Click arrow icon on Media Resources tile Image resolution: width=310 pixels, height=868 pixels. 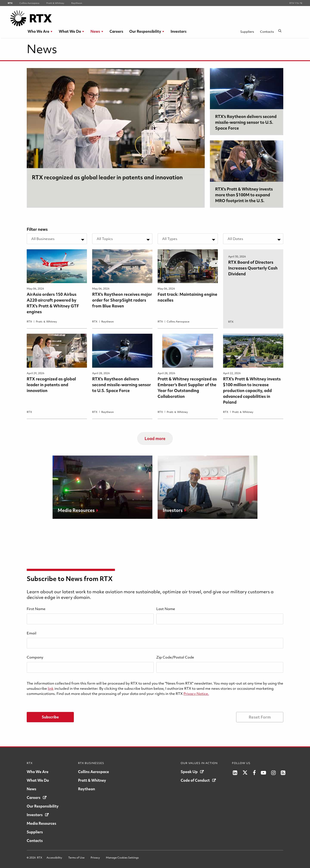(x=97, y=510)
